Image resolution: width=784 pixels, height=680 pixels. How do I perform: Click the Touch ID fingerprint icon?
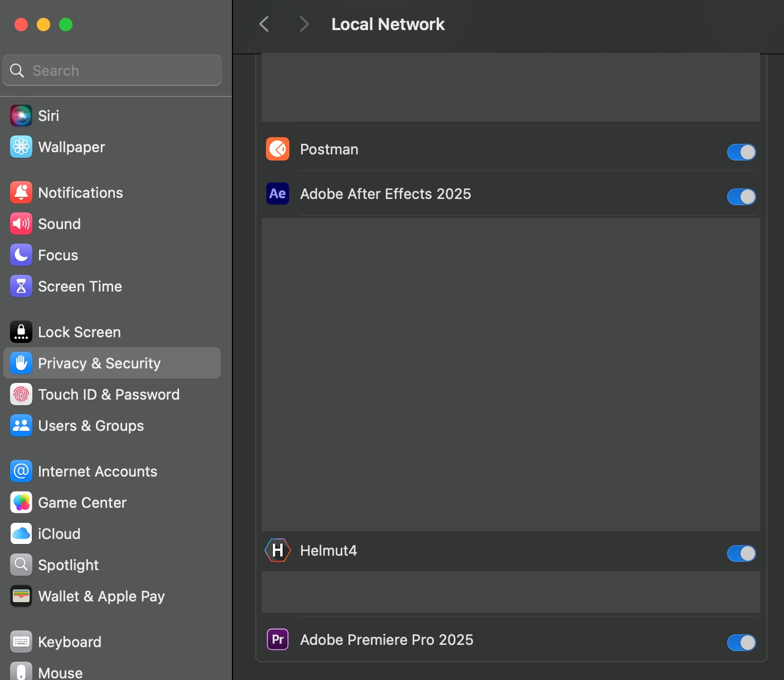click(21, 395)
